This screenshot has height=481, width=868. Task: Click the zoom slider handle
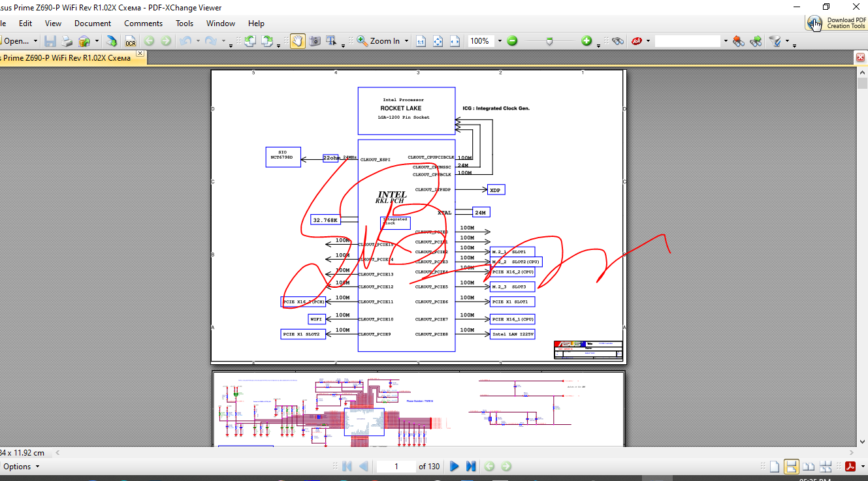549,41
